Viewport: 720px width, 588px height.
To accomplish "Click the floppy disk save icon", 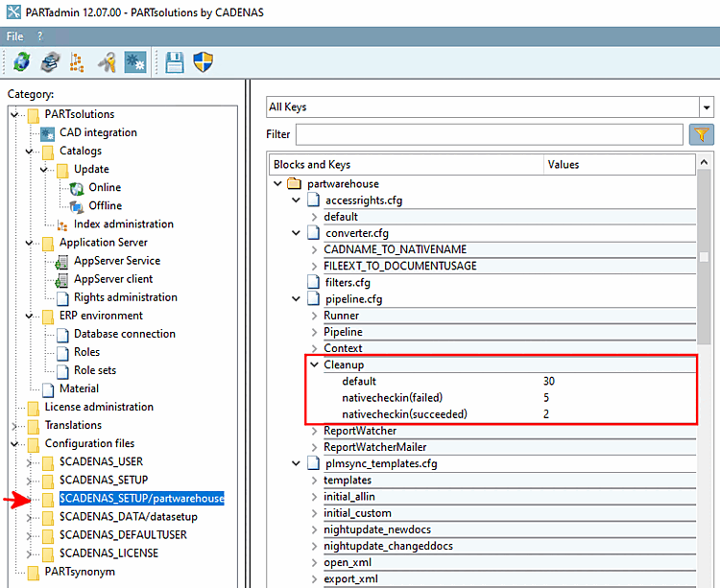I will pyautogui.click(x=175, y=62).
